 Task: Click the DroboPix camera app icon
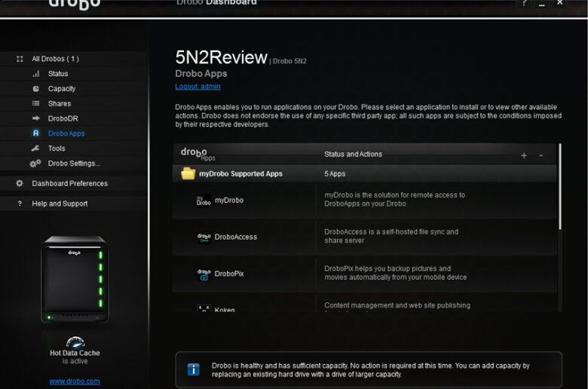[x=204, y=274]
